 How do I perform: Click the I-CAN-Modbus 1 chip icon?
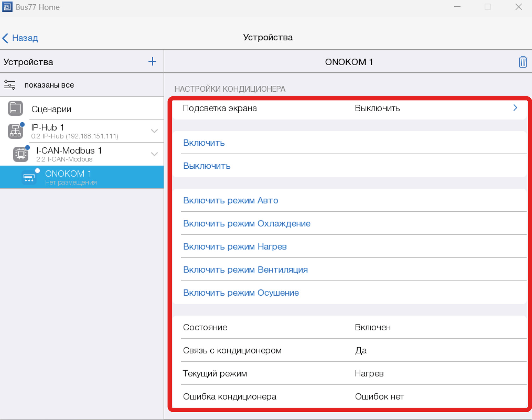pyautogui.click(x=21, y=154)
